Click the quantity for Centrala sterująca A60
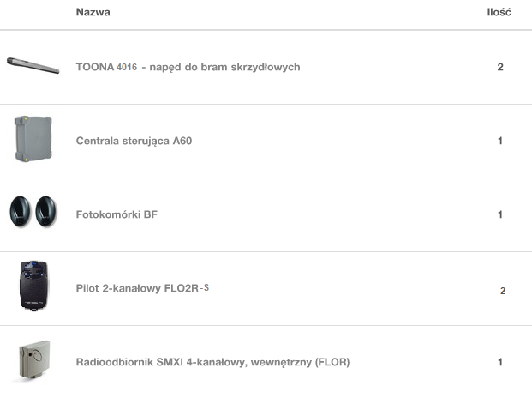 click(x=500, y=141)
